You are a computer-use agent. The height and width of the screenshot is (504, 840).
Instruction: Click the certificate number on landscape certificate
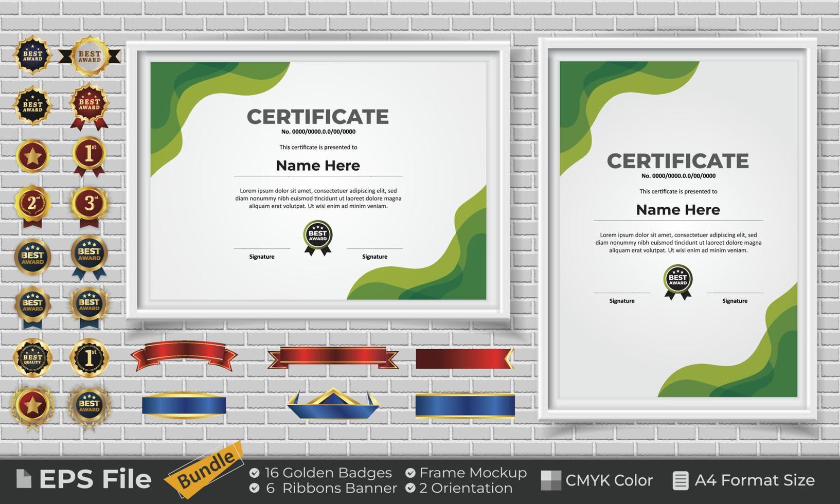(x=318, y=132)
